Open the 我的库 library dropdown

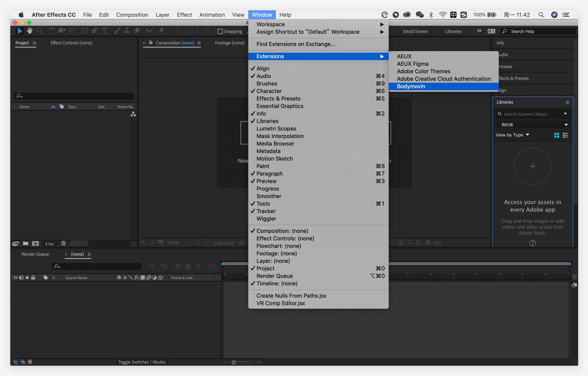[x=532, y=125]
